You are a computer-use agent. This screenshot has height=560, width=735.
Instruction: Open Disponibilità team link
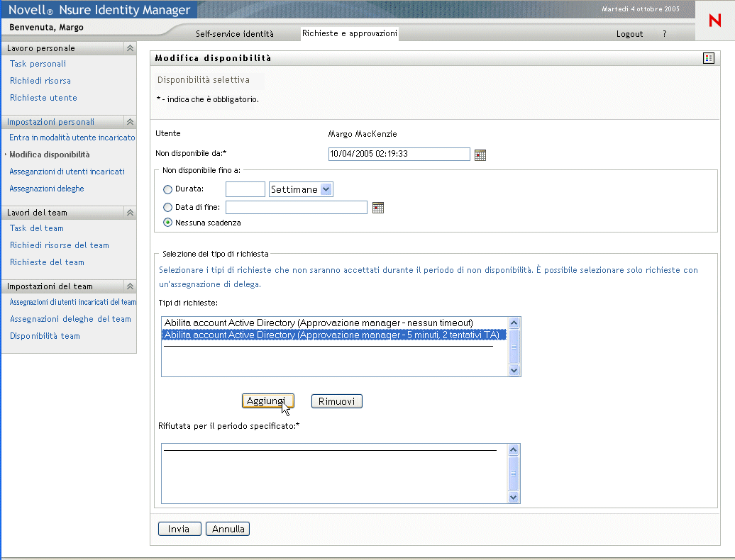(x=45, y=336)
